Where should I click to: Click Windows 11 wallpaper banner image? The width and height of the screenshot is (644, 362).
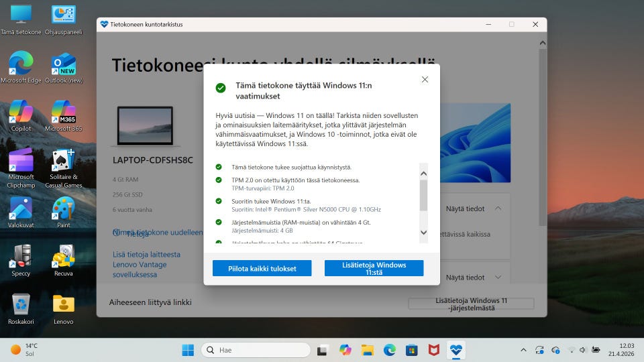point(475,143)
